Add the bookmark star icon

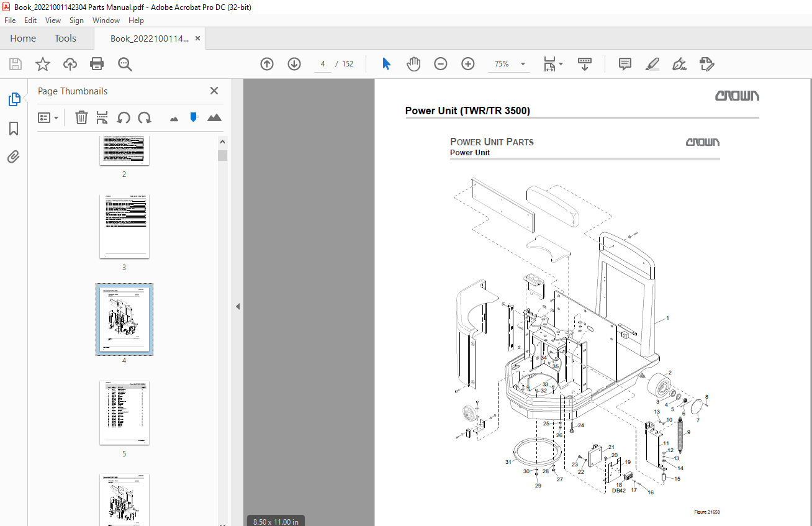(x=43, y=64)
